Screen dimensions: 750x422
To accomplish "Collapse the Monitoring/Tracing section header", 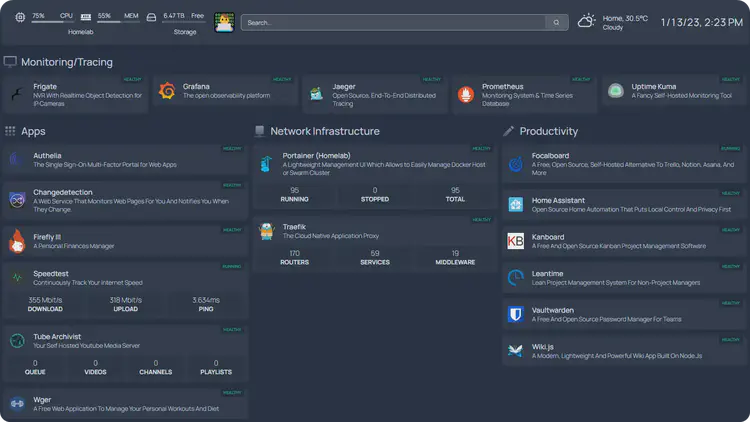I will pos(66,62).
